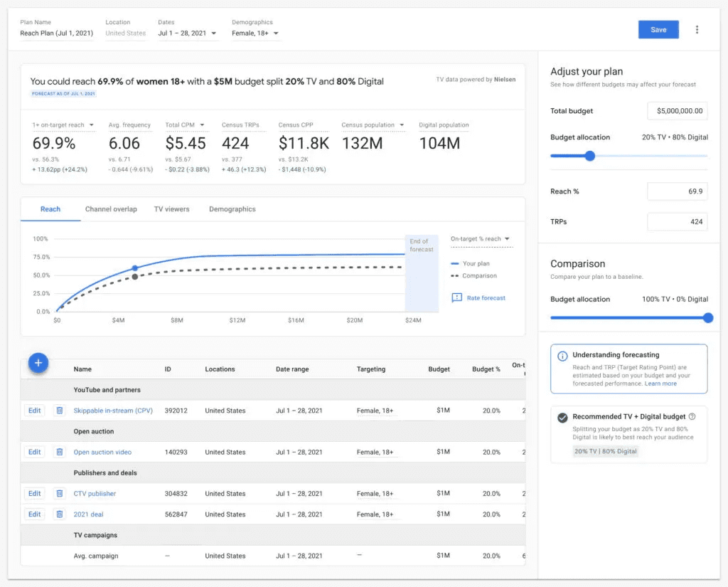Click trash icon for 2021 deal
The image size is (728, 587).
[60, 514]
